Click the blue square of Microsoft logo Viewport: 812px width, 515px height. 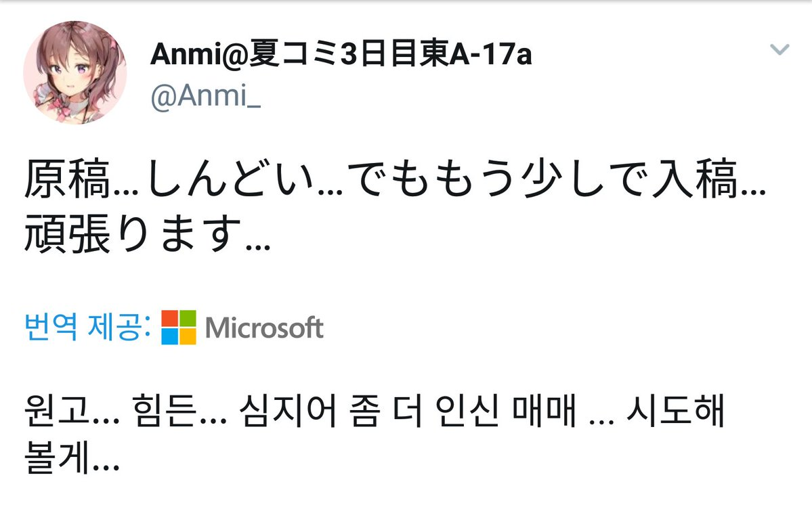point(170,336)
